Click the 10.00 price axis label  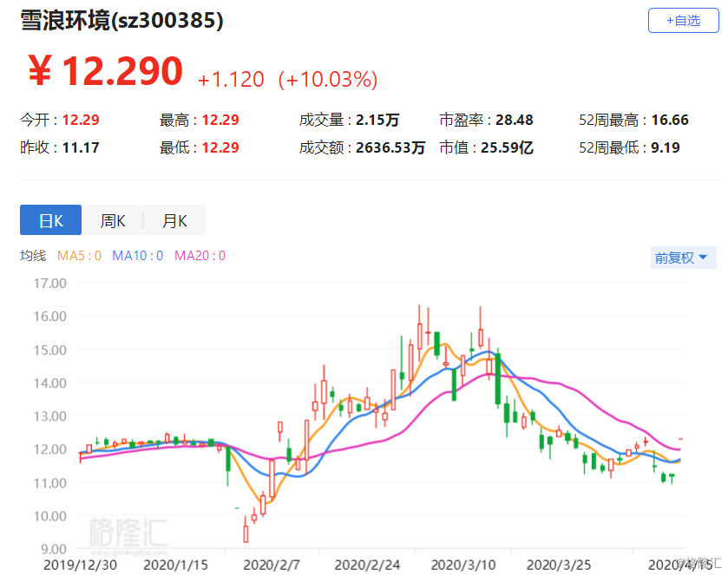(49, 516)
